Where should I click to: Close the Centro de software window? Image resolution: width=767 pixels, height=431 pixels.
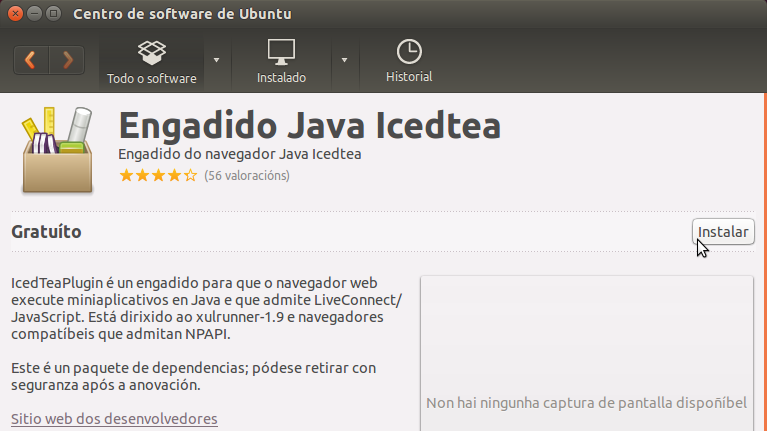pos(16,13)
